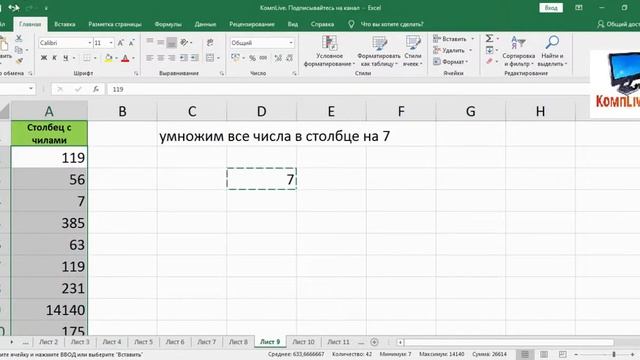The image size is (640, 360).
Task: Decrease font size with smaller A
Action: 131,43
